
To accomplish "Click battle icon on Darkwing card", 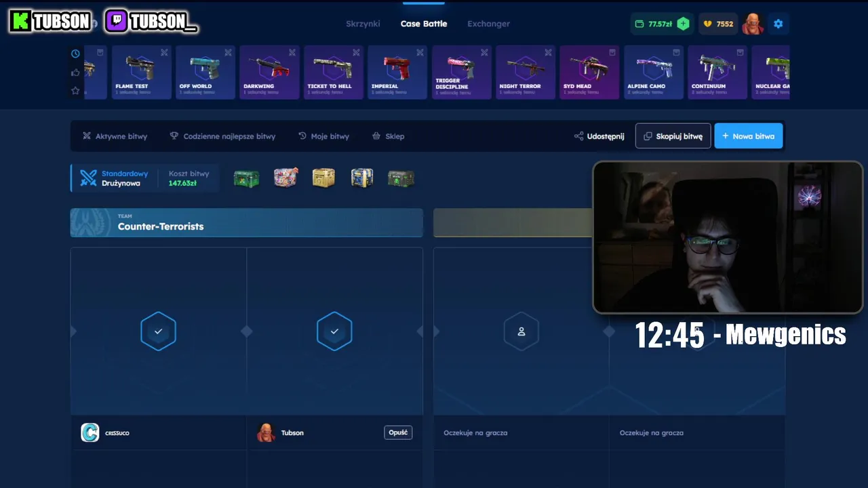I will (x=292, y=52).
